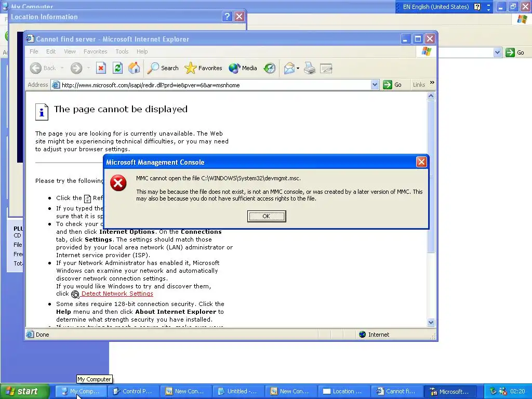
Task: Expand the Back button history dropdown arrow
Action: pos(62,68)
